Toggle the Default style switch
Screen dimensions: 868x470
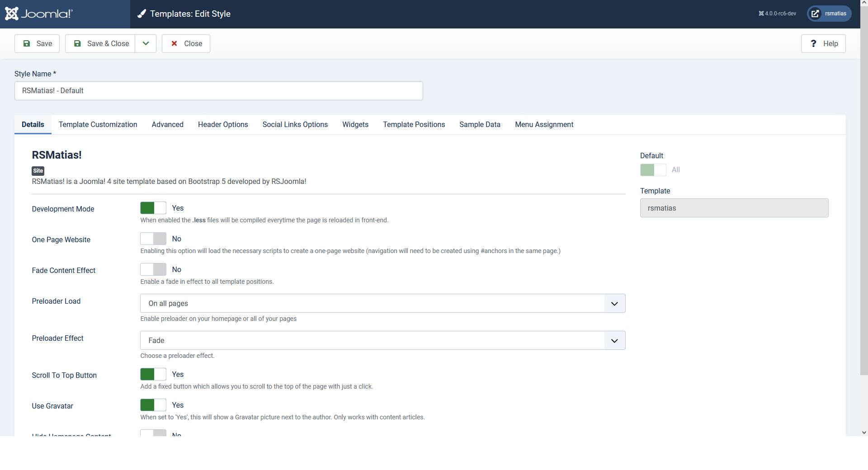(653, 170)
